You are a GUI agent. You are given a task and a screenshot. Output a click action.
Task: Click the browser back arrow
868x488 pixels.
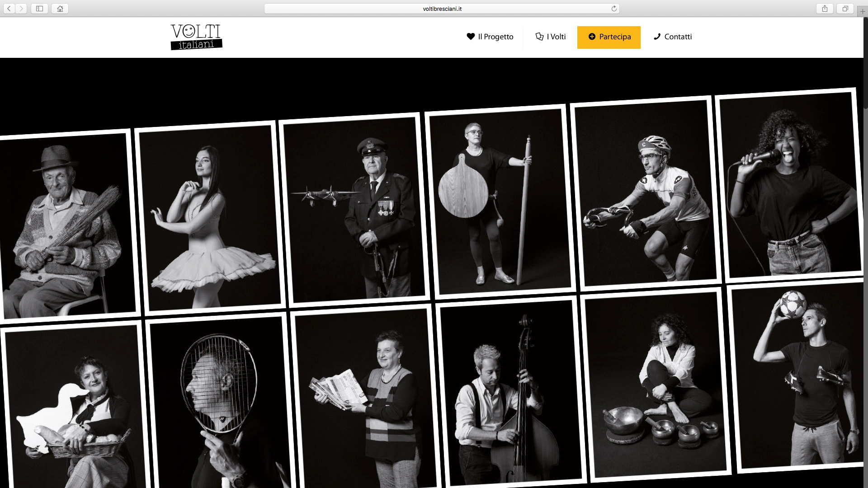9,9
